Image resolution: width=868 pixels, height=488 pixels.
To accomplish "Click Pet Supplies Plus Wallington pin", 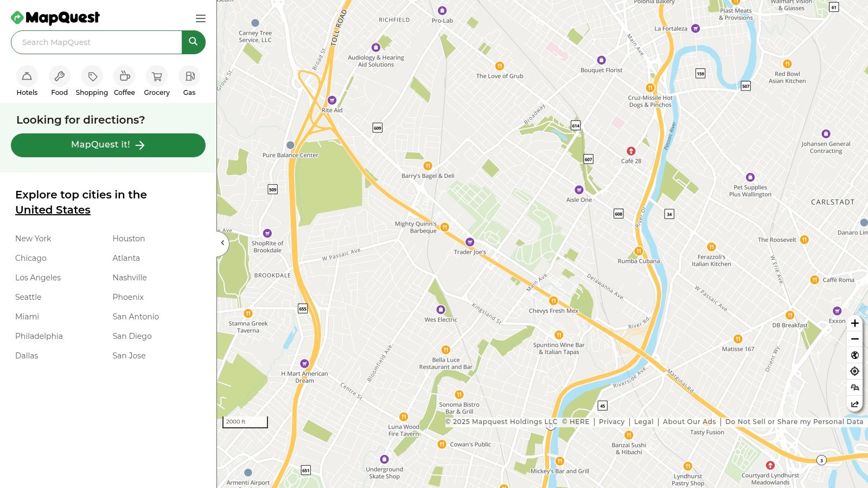I will pos(750,177).
